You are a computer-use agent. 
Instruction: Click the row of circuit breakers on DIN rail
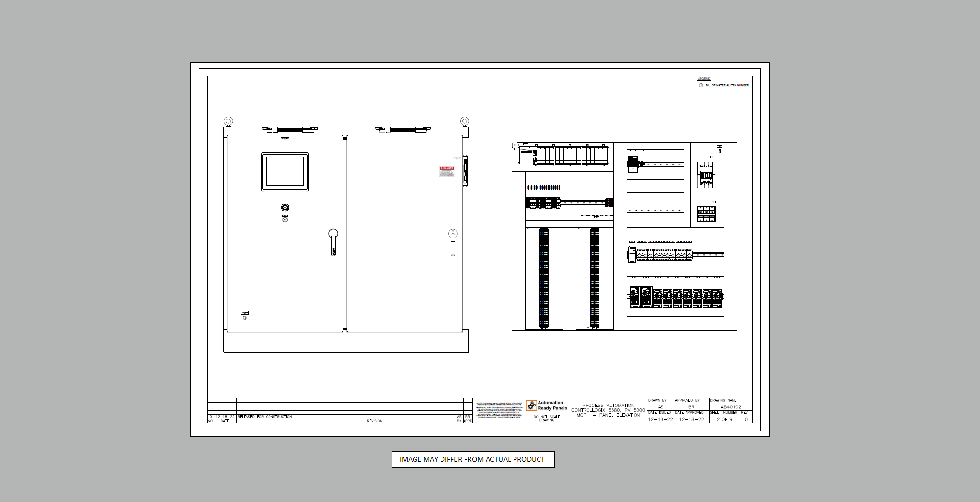pyautogui.click(x=664, y=255)
